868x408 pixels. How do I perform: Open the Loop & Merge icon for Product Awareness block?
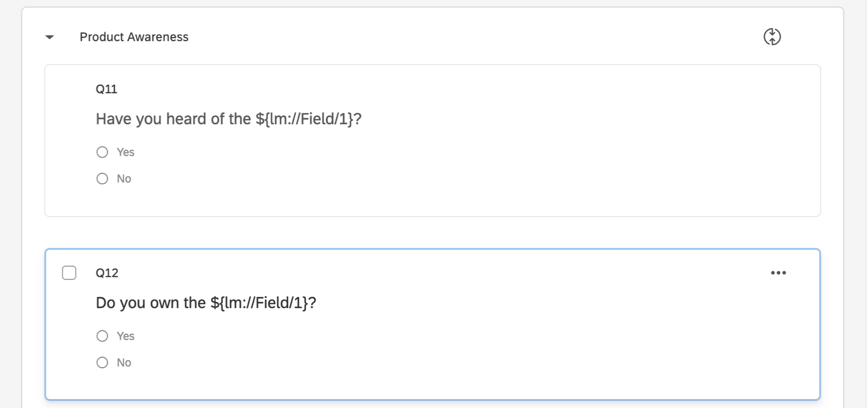tap(772, 37)
